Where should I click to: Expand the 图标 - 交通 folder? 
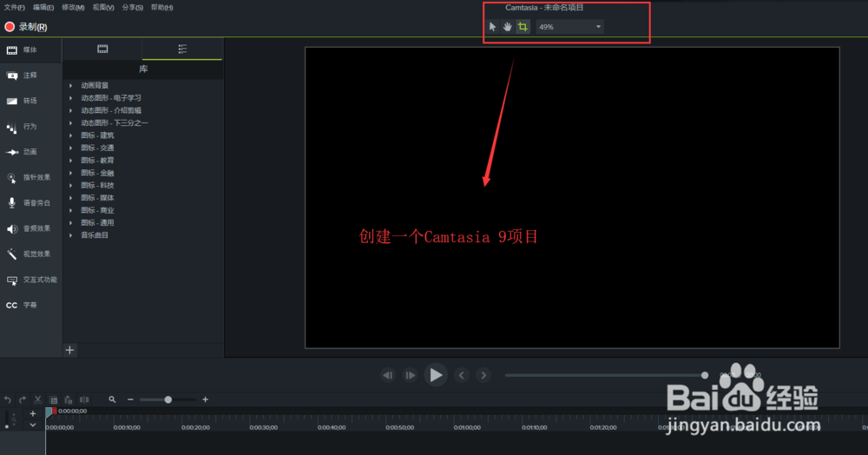71,148
